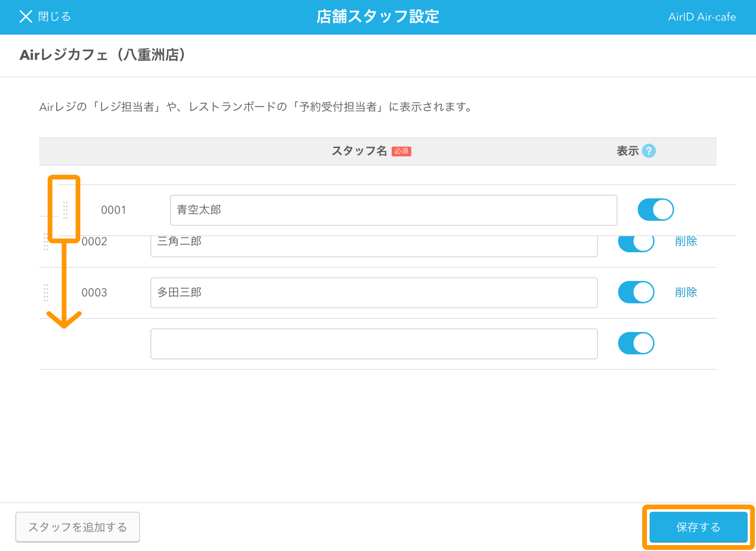Edit the 多田三郎 name field
The image size is (756, 551).
[x=373, y=293]
